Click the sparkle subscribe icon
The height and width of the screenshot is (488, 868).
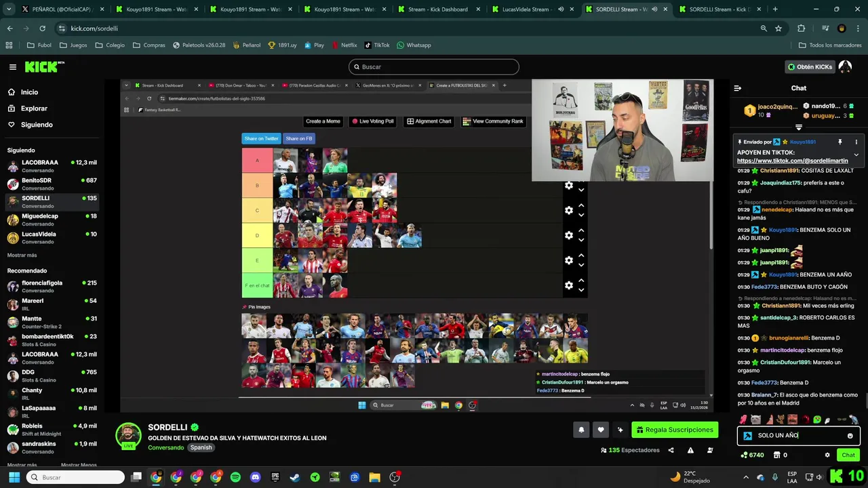click(x=620, y=430)
